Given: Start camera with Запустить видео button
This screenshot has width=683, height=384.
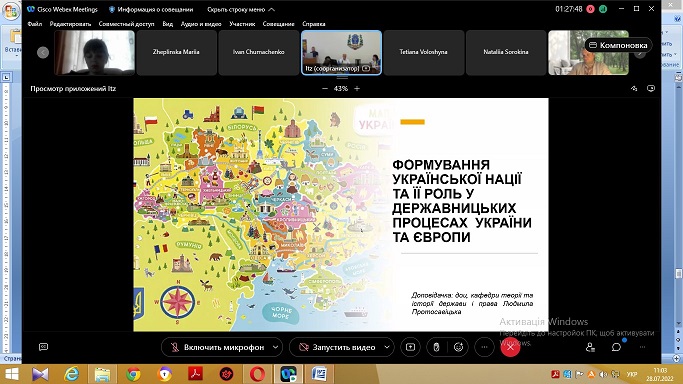Looking at the screenshot, I should [337, 347].
